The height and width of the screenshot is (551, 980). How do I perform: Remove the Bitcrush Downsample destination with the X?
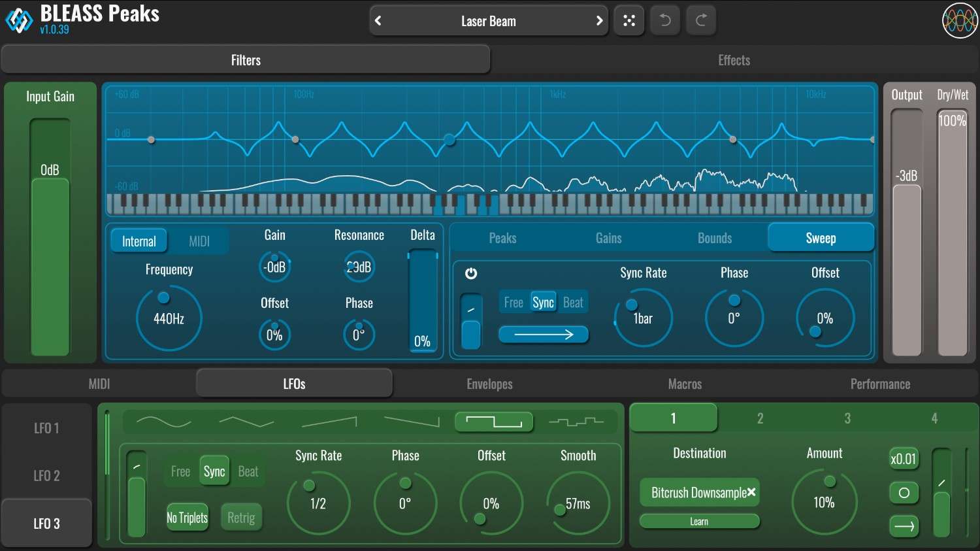pos(752,492)
